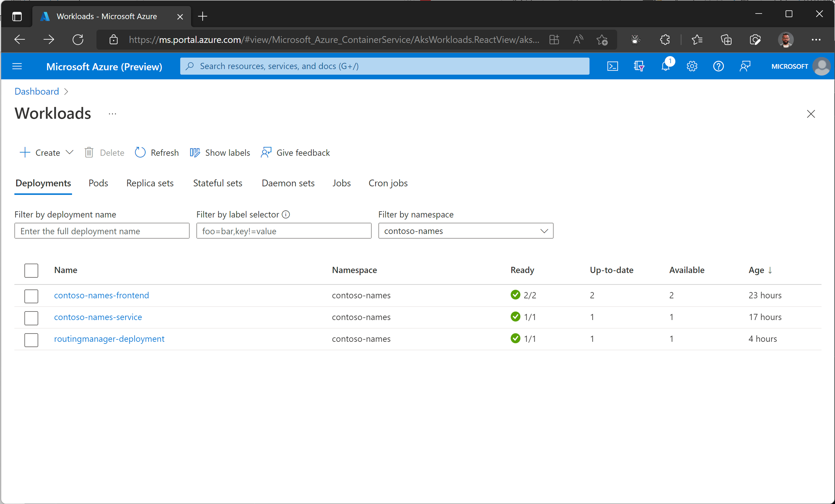Open the help question mark icon

tap(718, 66)
